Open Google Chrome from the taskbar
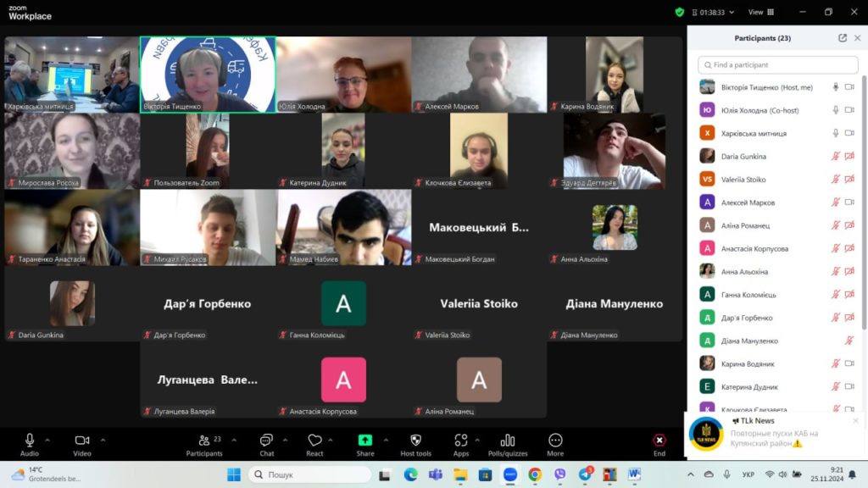This screenshot has height=488, width=868. 535,474
